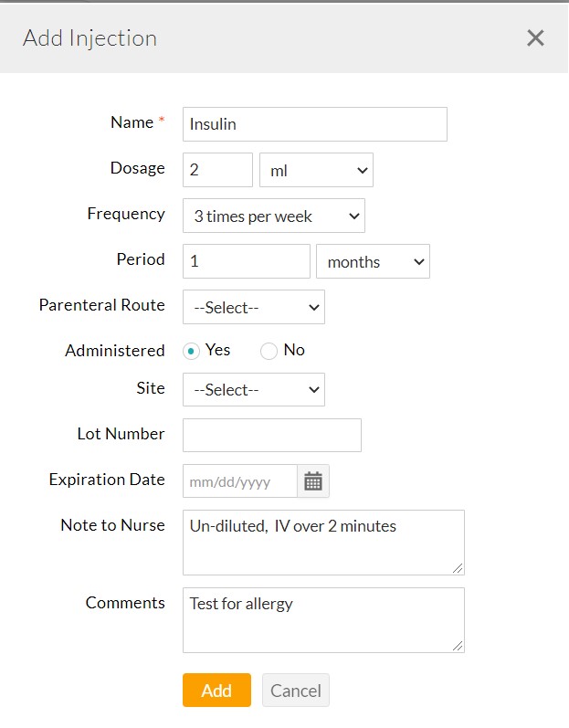Focus the Dosage amount field

pos(217,170)
